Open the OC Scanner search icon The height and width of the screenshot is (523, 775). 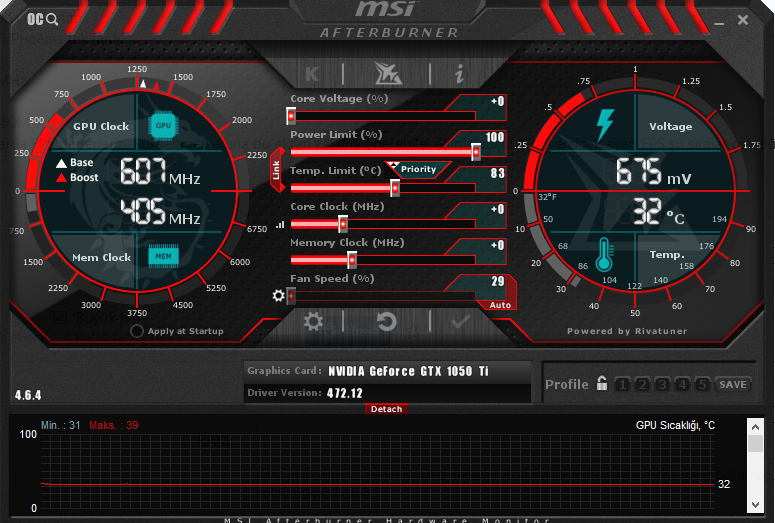pyautogui.click(x=43, y=19)
